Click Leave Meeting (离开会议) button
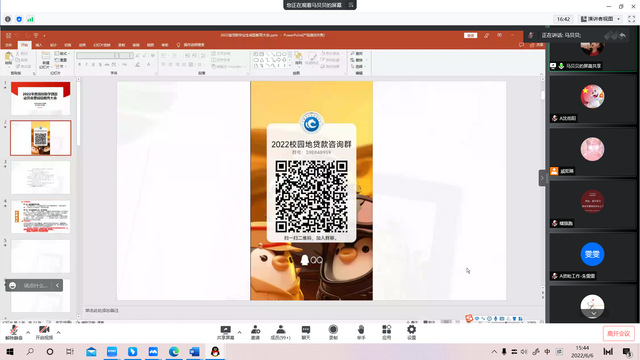 point(618,333)
